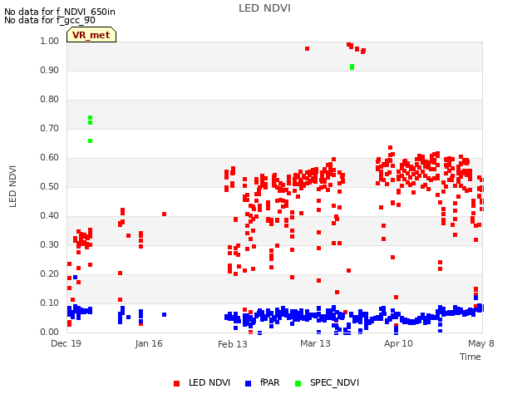Click the Time axis title
The image size is (532, 399).
[x=470, y=357]
